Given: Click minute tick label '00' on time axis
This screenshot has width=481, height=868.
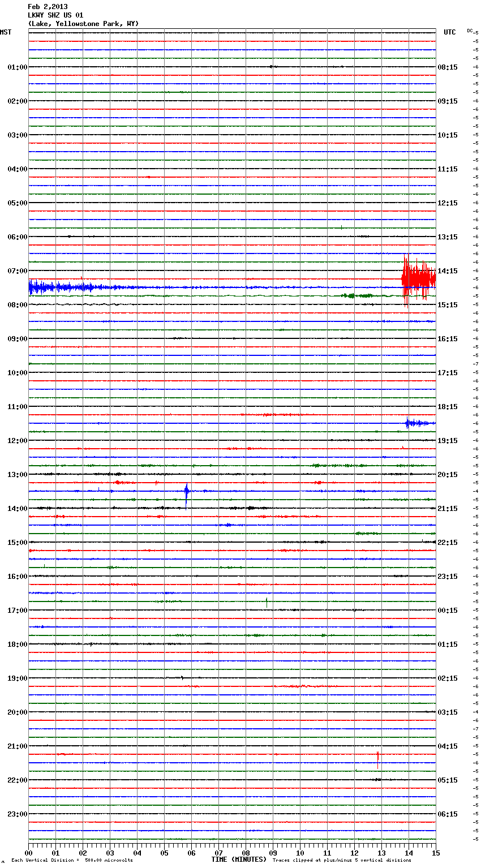Looking at the screenshot, I should 28,853.
